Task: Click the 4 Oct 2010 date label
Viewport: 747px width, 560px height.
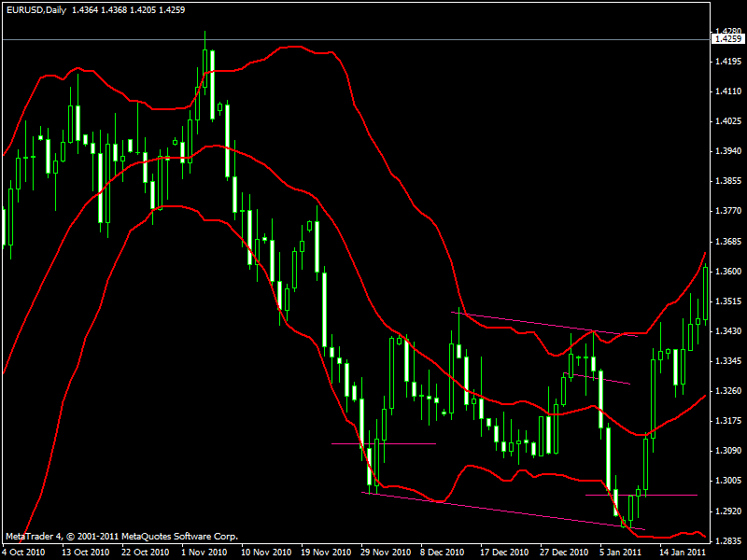Action: [x=25, y=552]
